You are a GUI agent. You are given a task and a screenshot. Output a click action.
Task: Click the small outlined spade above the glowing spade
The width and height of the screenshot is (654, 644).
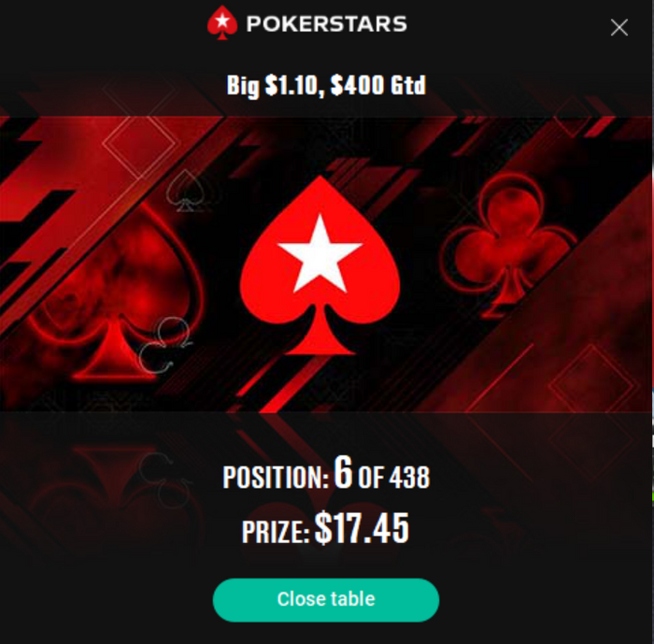[186, 191]
